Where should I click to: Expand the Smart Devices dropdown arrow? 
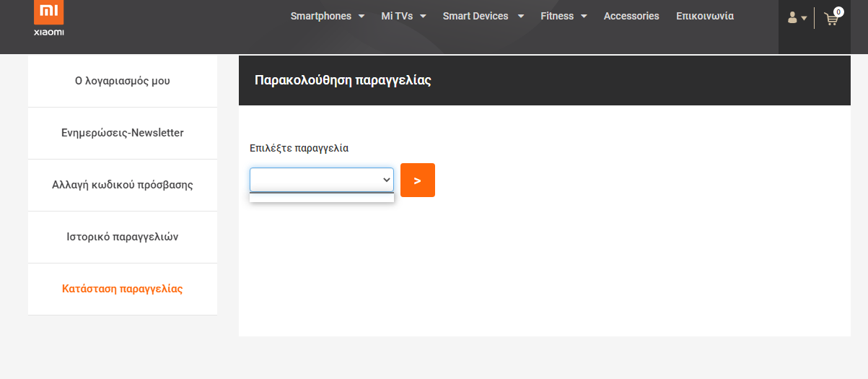(x=521, y=16)
